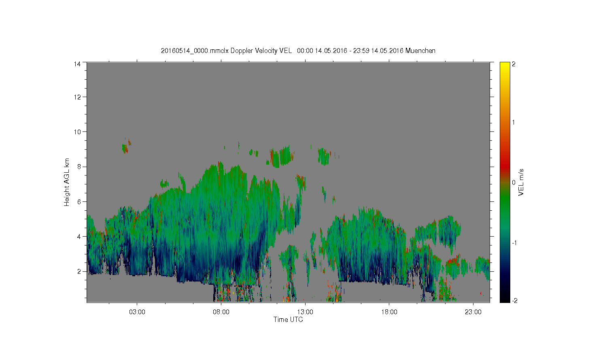This screenshot has height=364, width=607.
Task: Click the colorbar value -1 label
Action: pos(514,242)
